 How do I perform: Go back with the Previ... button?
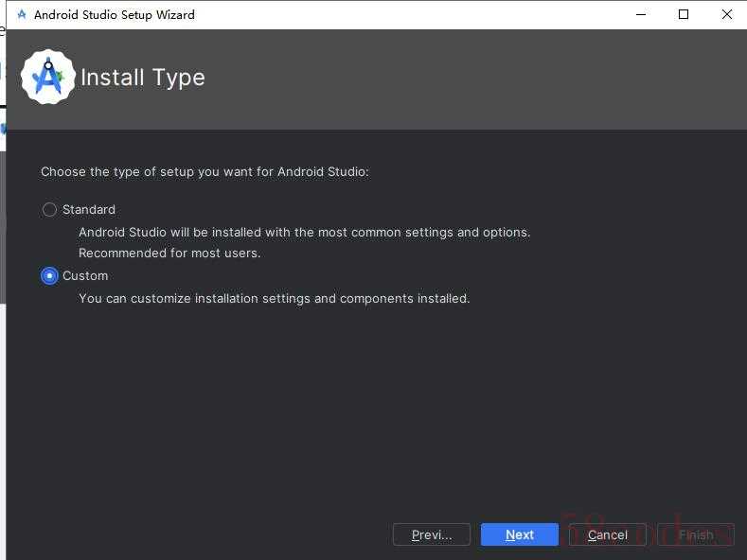(432, 534)
